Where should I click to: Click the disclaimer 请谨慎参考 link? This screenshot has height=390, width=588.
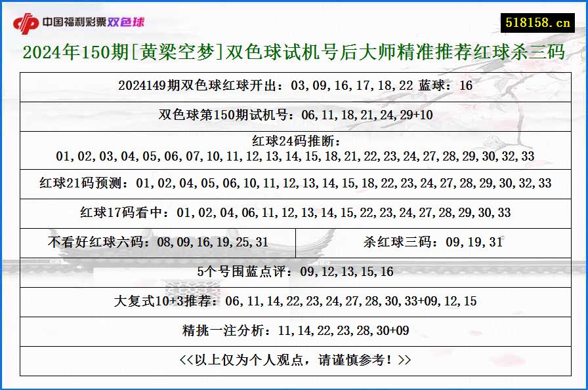[294, 360]
